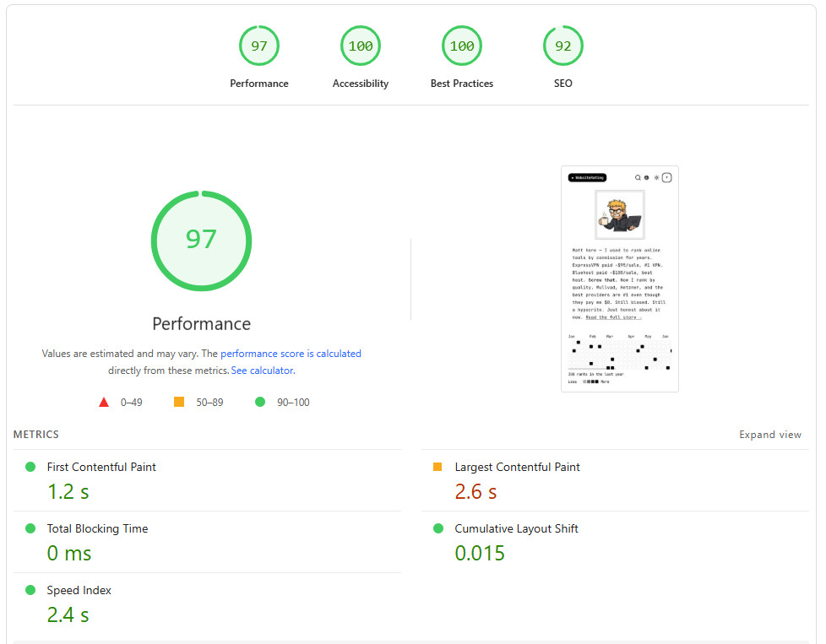Expand the Speed Index metric row
The height and width of the screenshot is (644, 826).
click(79, 590)
